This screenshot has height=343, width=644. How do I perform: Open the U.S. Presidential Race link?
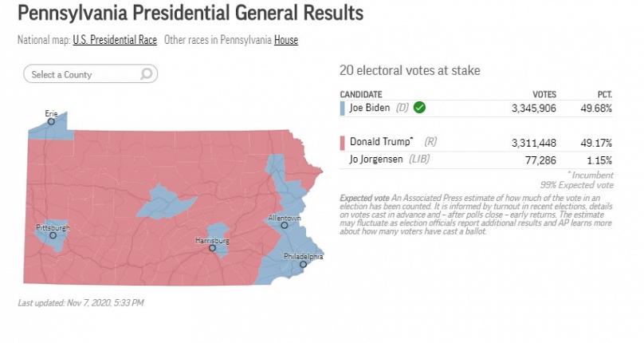[115, 40]
